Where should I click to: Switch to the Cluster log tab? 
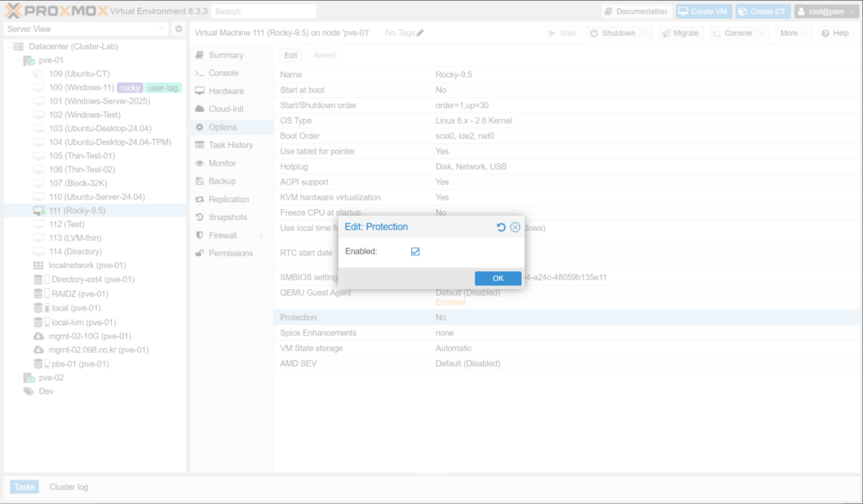pos(68,487)
